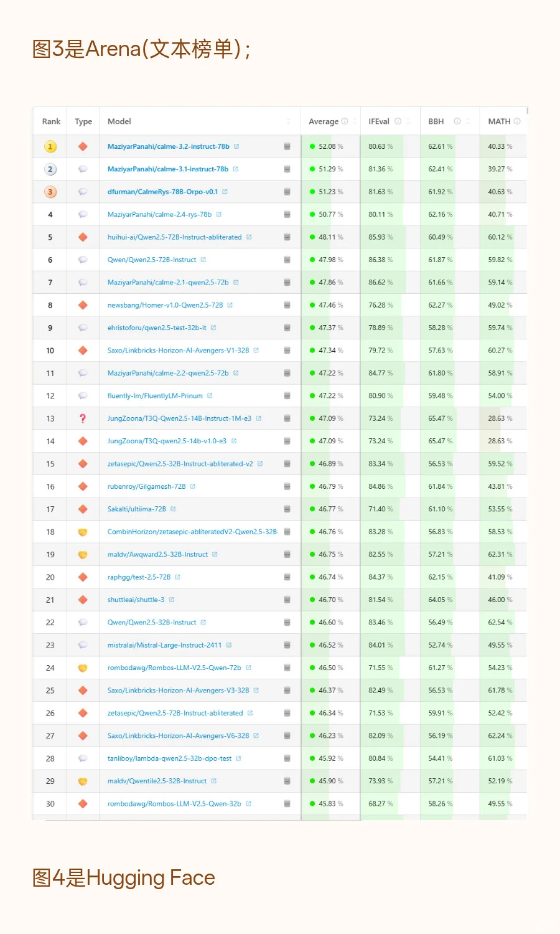The image size is (560, 934).
Task: Open Sakalti/ultiima-72B model link
Action: point(137,509)
